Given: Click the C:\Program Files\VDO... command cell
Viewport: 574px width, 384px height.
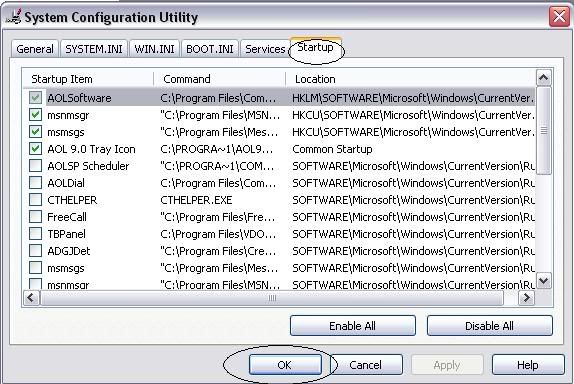Looking at the screenshot, I should pos(218,234).
